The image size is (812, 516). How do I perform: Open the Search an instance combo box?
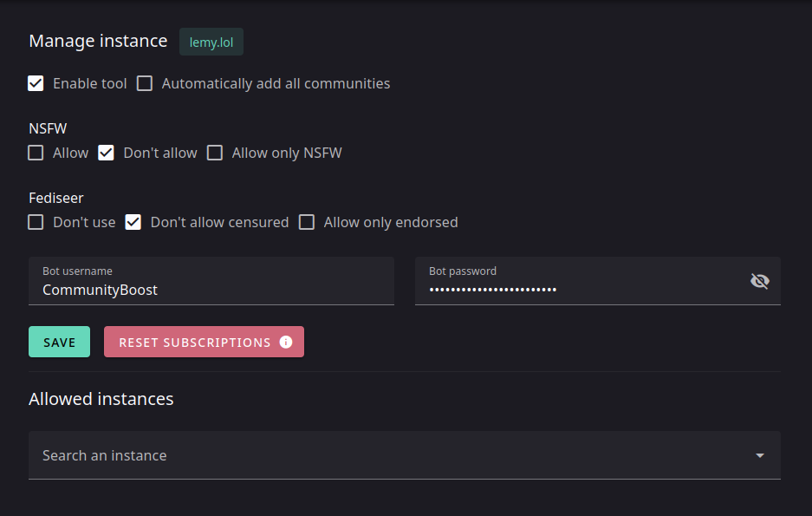405,455
